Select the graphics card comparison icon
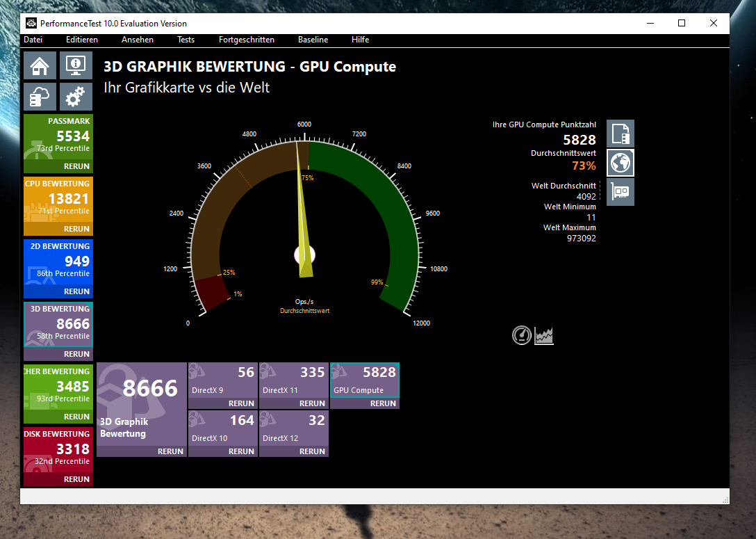This screenshot has height=539, width=756. click(620, 191)
